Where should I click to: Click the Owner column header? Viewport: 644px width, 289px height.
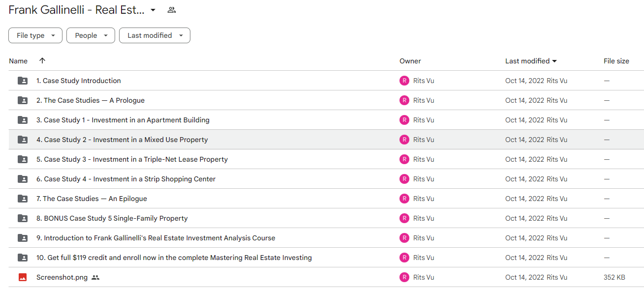pos(410,61)
